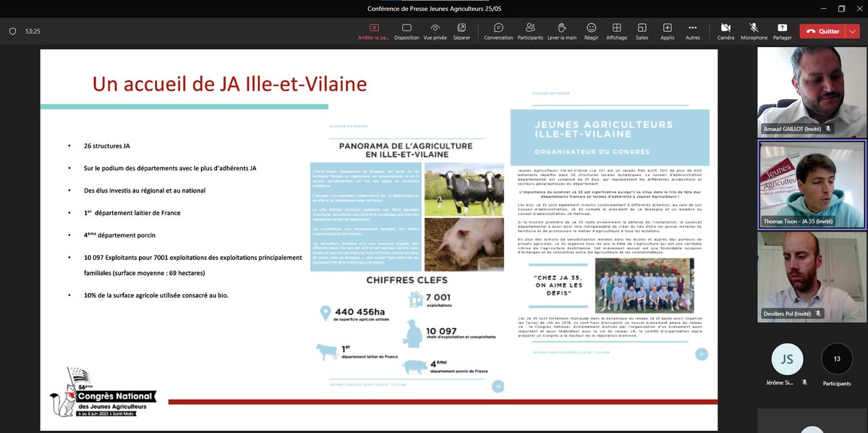868x433 pixels.
Task: Raise your hand with Lever la main
Action: pos(562,31)
